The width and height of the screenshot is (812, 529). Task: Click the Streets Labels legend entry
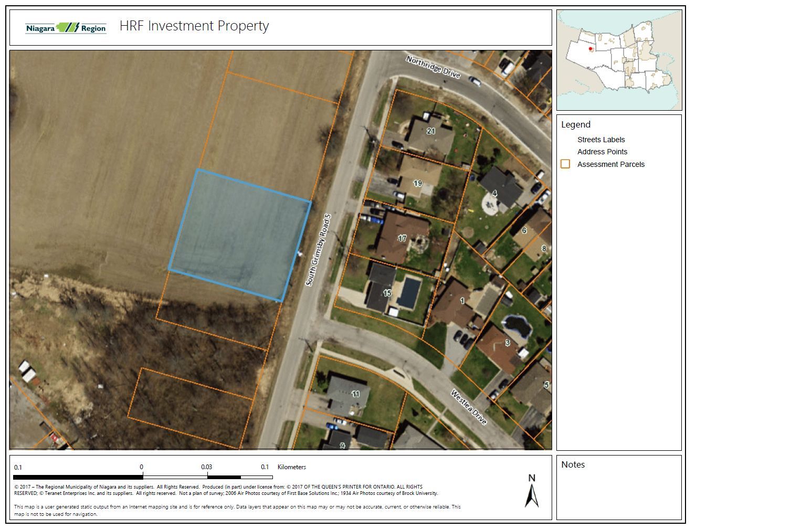tap(601, 140)
